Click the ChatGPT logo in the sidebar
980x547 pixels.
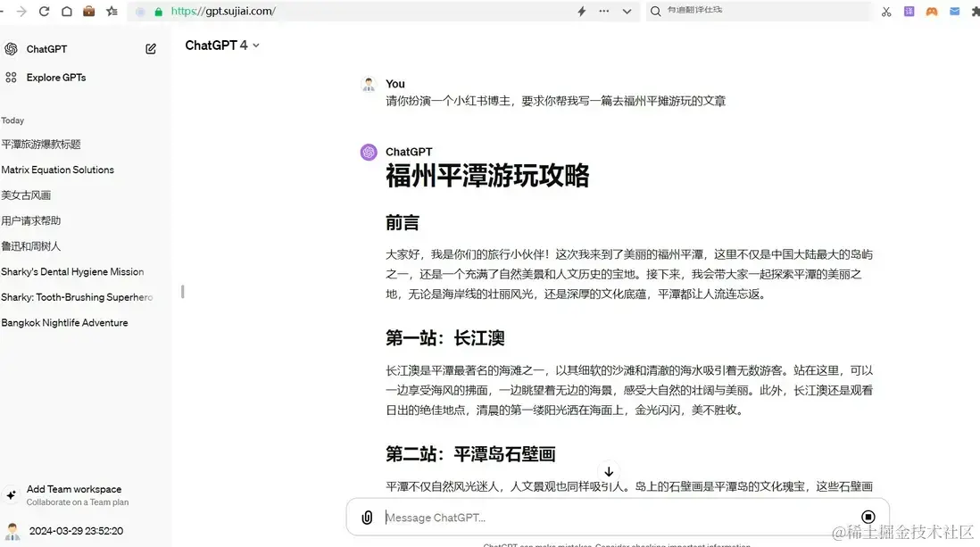point(11,49)
